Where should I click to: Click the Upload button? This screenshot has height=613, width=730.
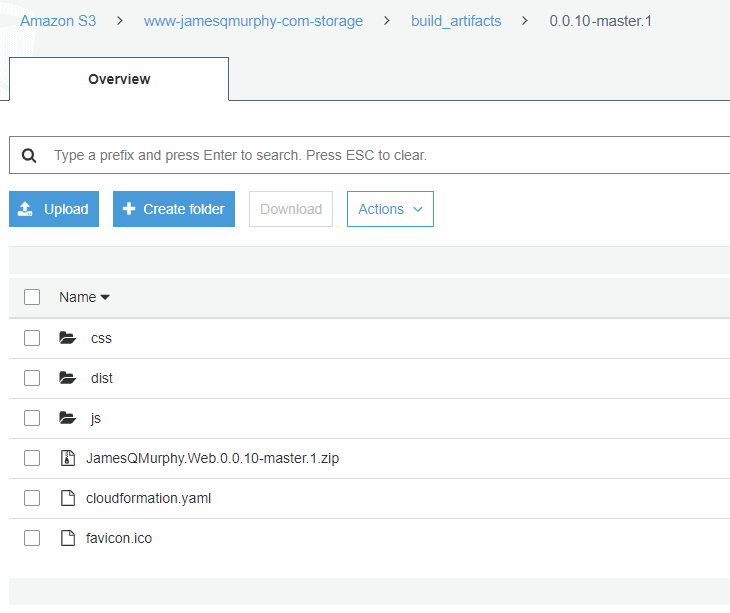click(x=54, y=209)
